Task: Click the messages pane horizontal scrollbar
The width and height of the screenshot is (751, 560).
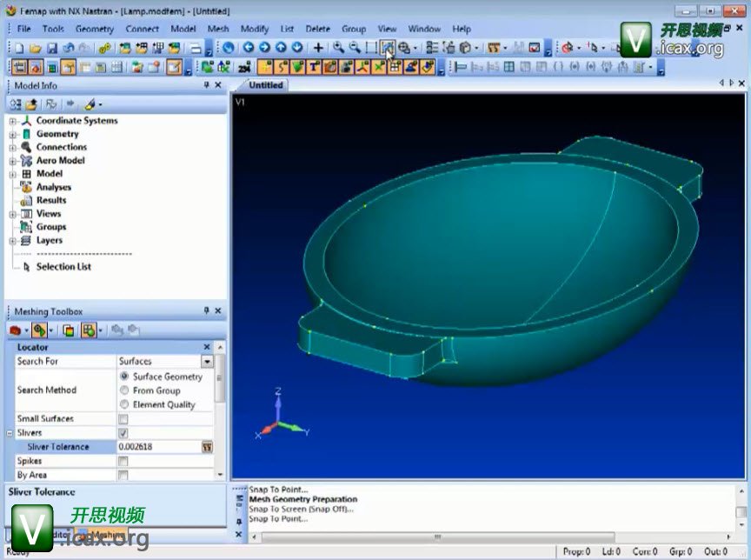Action: [x=437, y=537]
